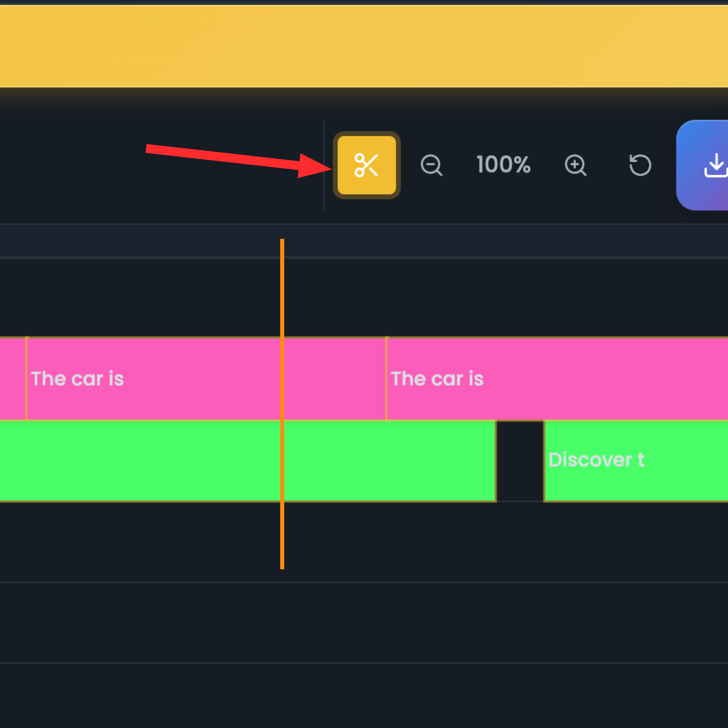Screen dimensions: 728x728
Task: Zoom out the timeline
Action: coord(431,165)
